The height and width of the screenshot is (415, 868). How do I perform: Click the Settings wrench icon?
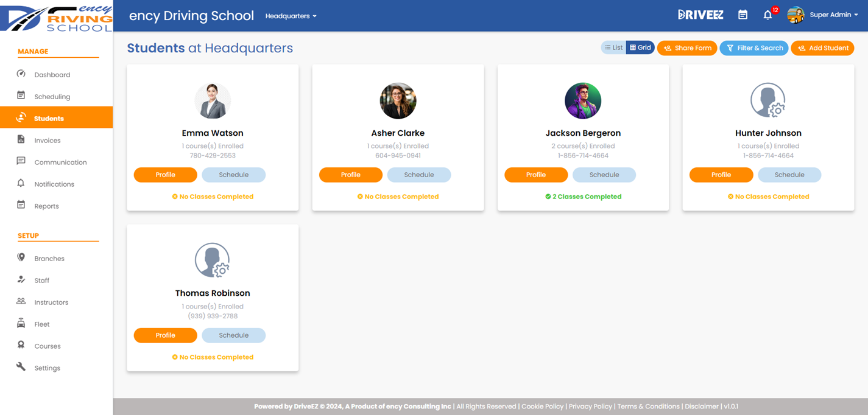(21, 367)
